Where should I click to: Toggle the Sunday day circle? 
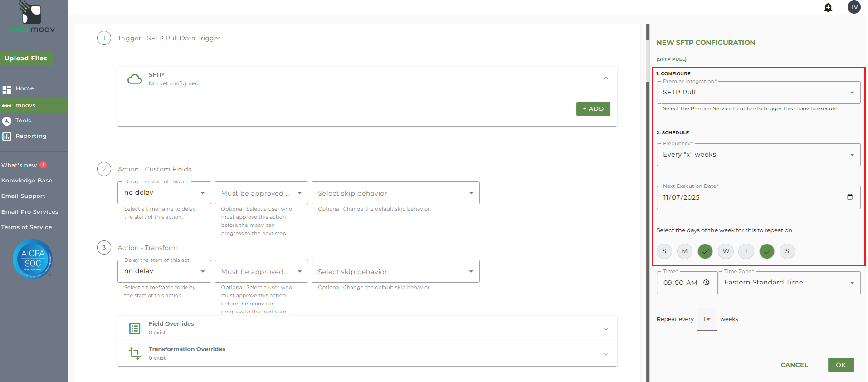click(x=664, y=251)
